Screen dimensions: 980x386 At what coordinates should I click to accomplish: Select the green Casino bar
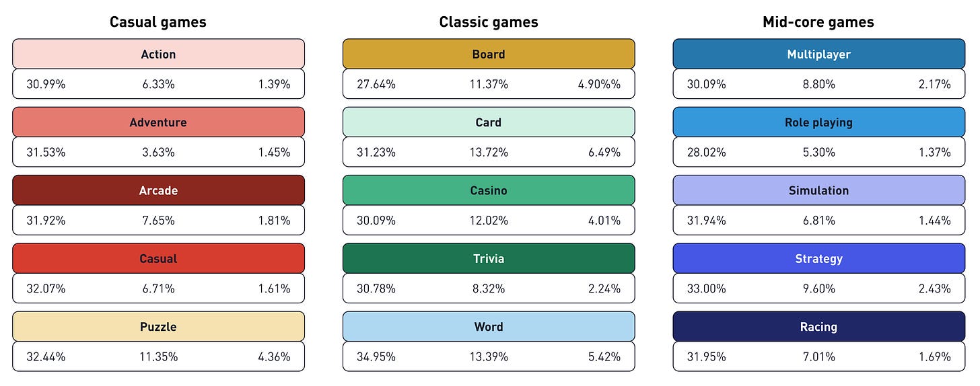489,190
